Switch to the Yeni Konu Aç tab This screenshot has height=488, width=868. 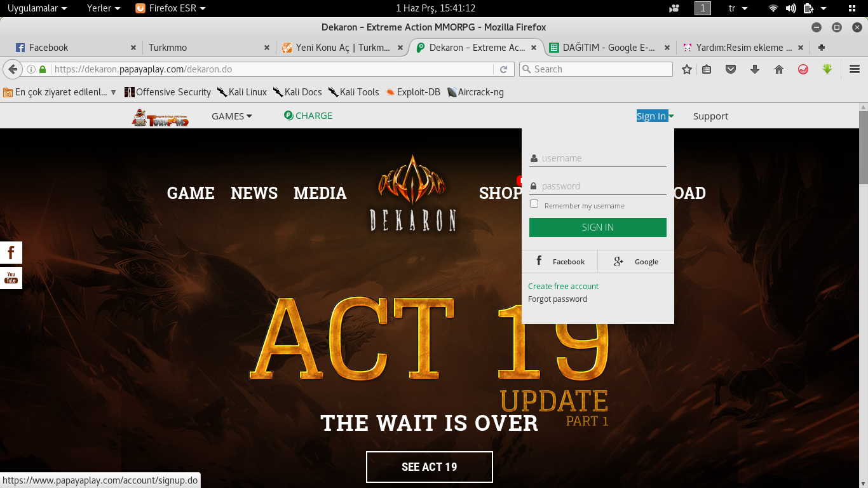[x=342, y=48]
